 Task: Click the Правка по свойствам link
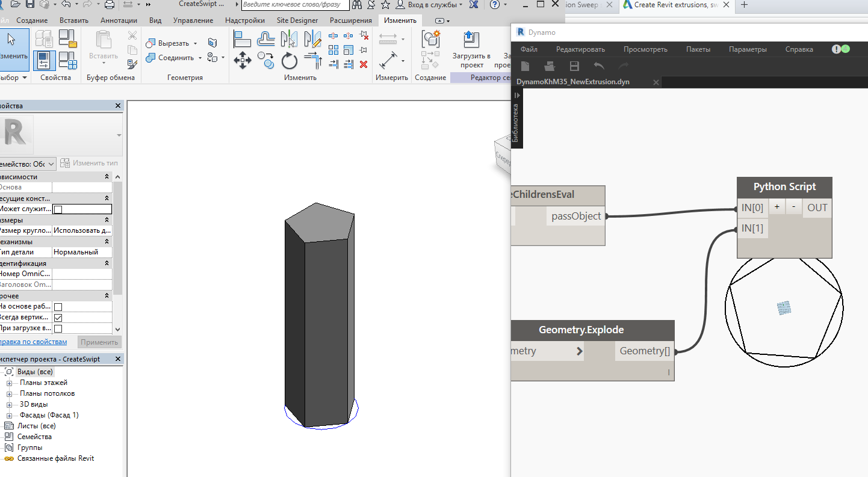tap(34, 341)
